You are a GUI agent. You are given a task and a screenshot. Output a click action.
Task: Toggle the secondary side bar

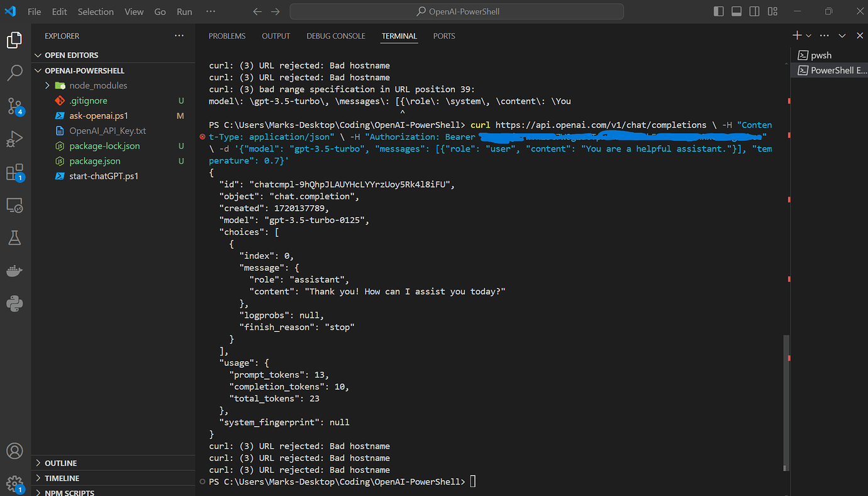pos(754,11)
